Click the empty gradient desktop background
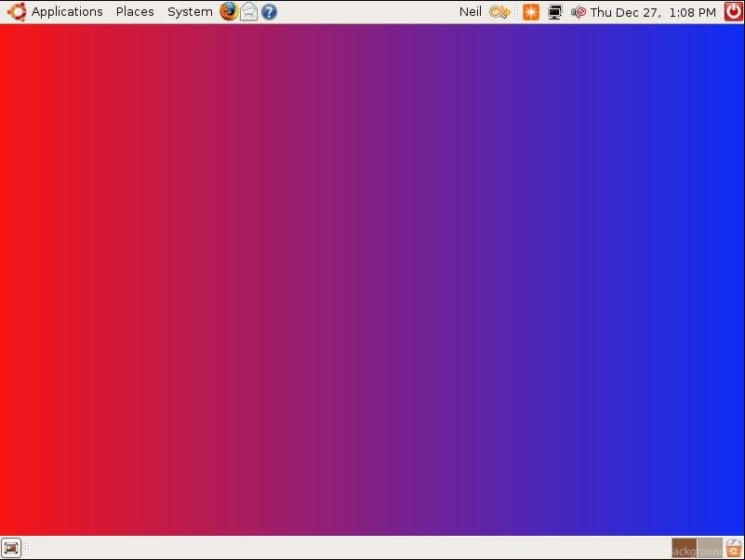This screenshot has height=560, width=745. point(372,279)
